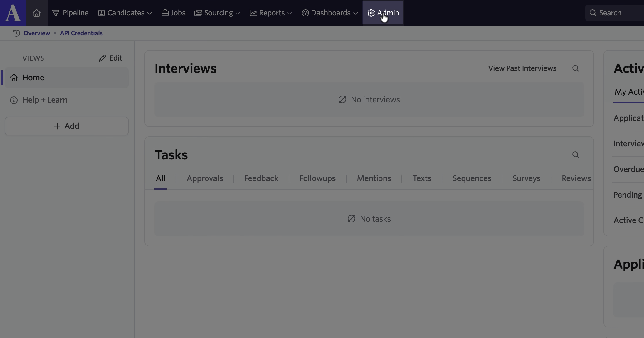Open the Jobs page
644x338 pixels.
[174, 13]
